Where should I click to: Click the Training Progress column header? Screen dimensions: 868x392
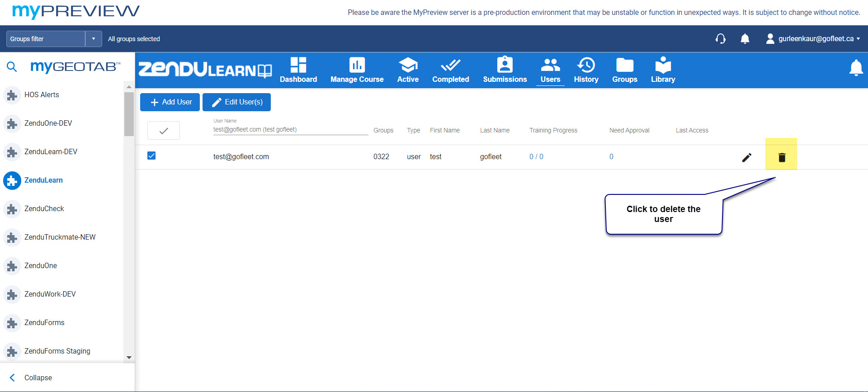point(553,131)
